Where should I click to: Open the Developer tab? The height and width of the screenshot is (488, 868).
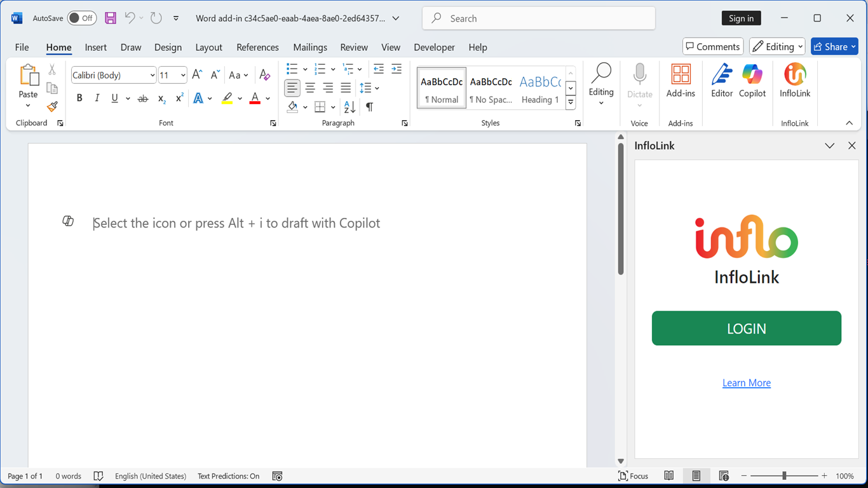pos(434,47)
